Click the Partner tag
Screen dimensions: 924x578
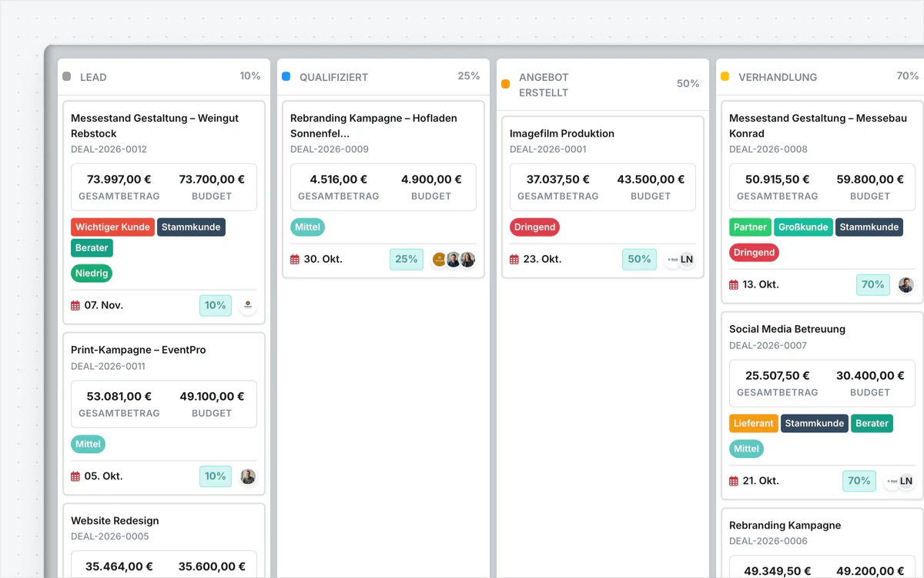(750, 227)
